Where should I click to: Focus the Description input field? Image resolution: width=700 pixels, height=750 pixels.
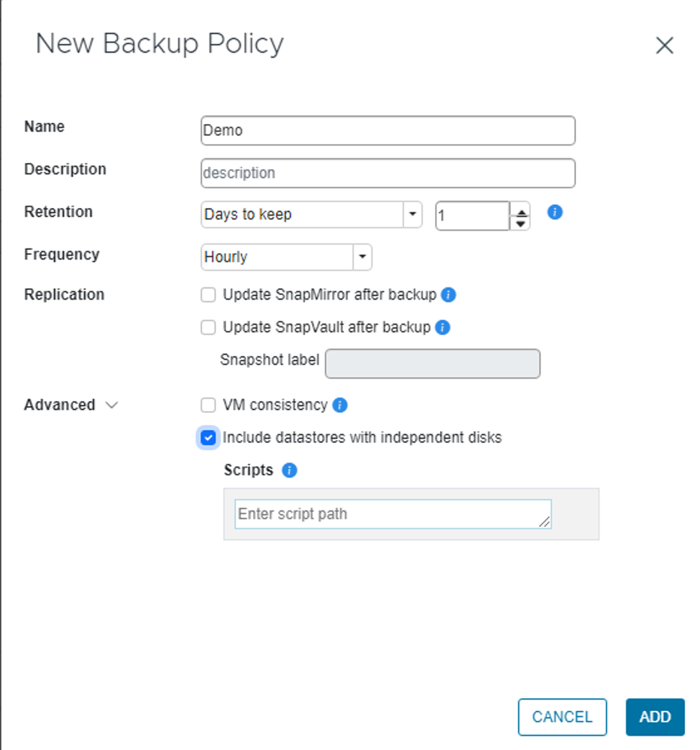[x=388, y=173]
